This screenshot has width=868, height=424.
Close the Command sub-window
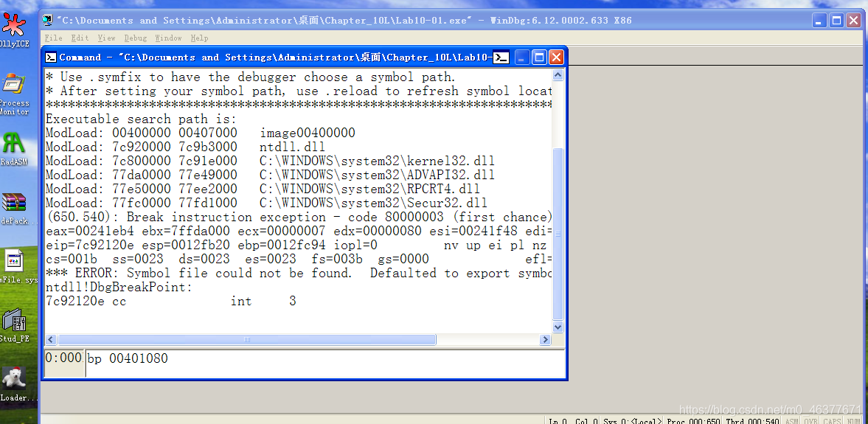tap(556, 57)
